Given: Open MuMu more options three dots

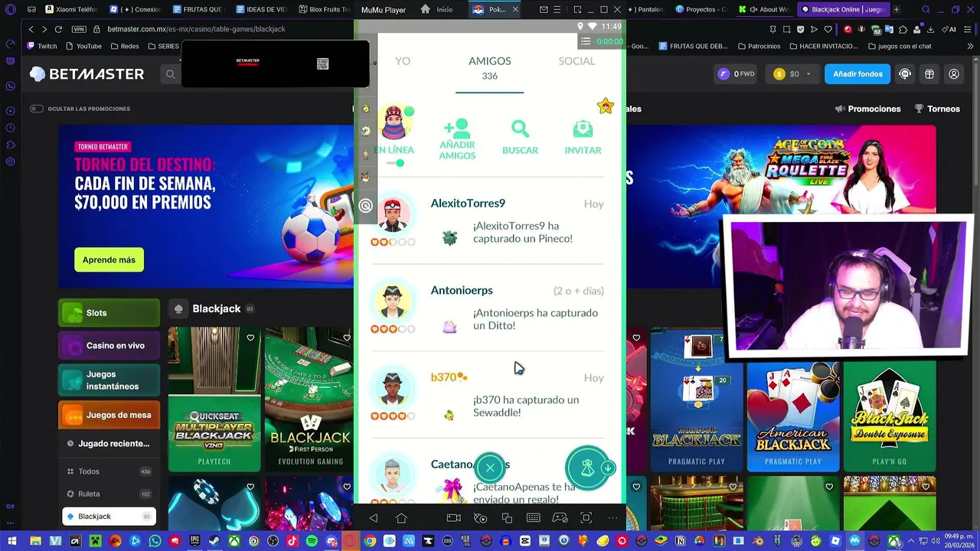Looking at the screenshot, I should click(612, 518).
